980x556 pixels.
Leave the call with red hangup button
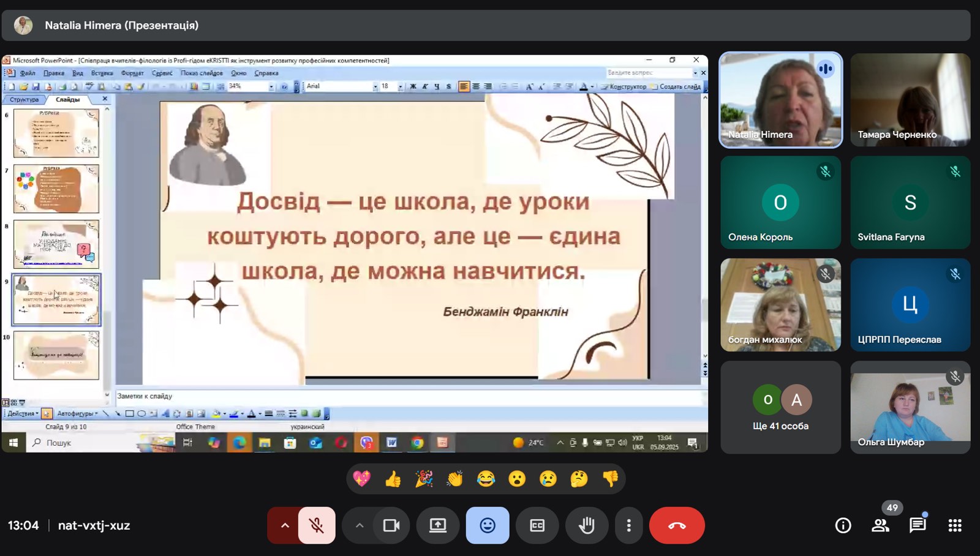point(677,525)
